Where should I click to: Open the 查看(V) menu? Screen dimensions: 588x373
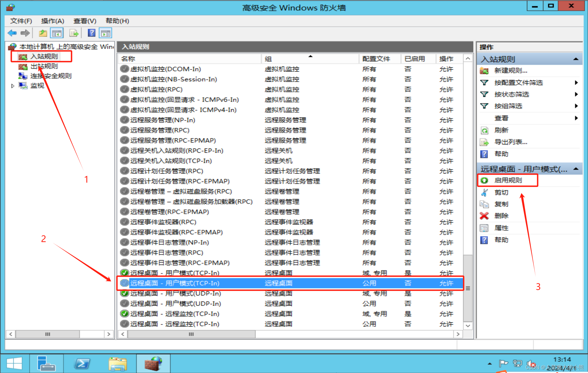click(x=85, y=21)
